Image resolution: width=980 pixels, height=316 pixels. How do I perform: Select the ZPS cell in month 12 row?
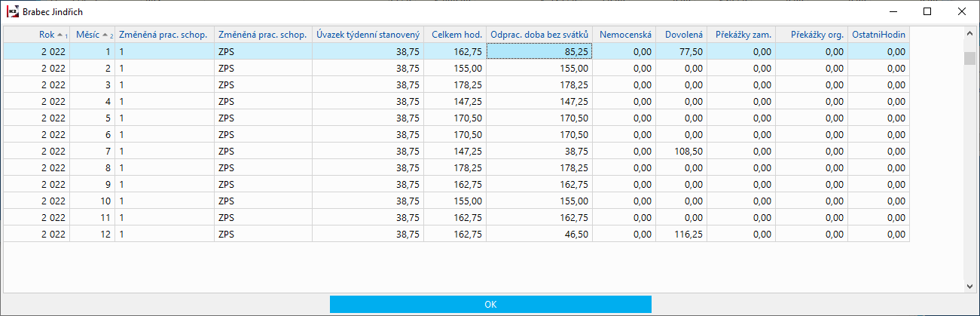coord(263,234)
